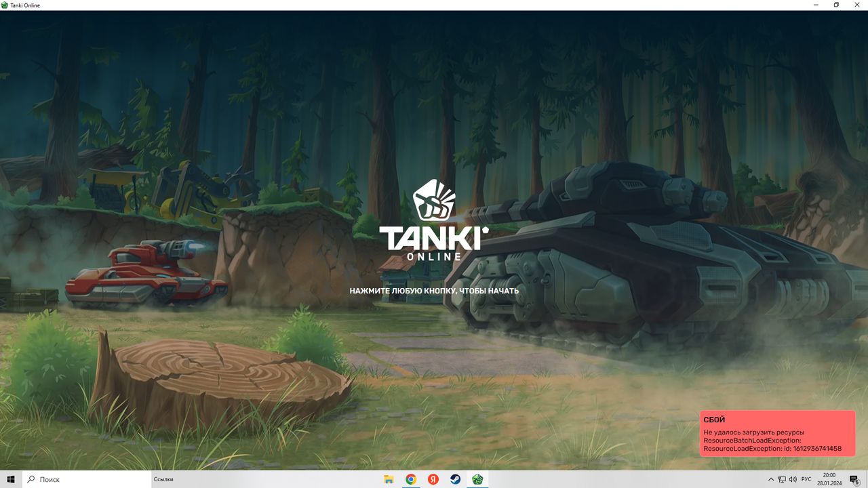Screen dimensions: 868x488
Task: Open Steam from the taskbar
Action: pyautogui.click(x=456, y=479)
